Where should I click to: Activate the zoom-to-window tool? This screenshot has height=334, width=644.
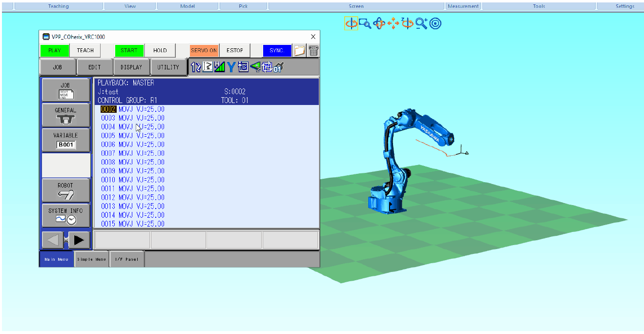[365, 23]
